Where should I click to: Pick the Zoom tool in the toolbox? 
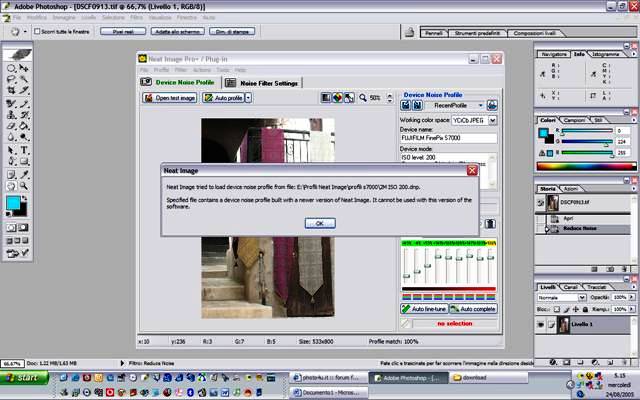23,185
